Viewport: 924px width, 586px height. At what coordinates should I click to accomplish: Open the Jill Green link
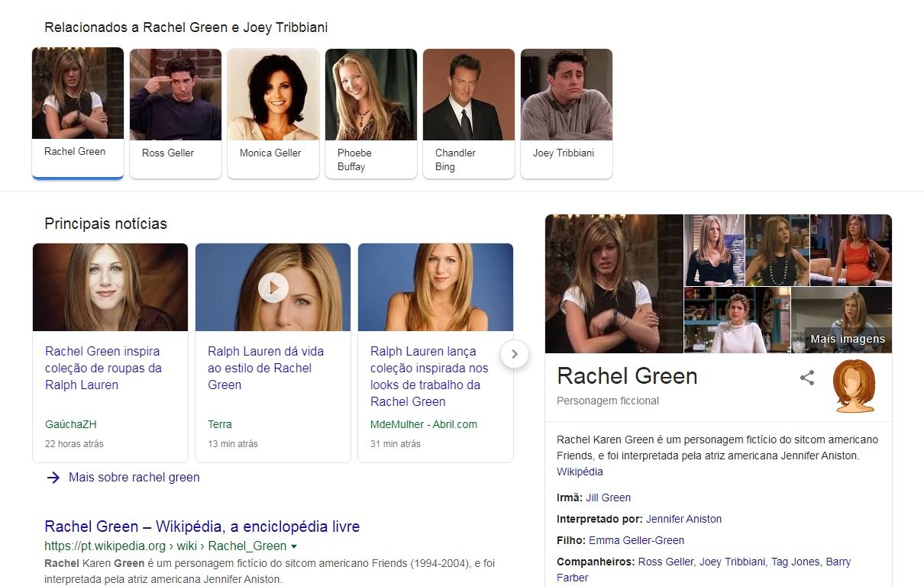point(608,497)
